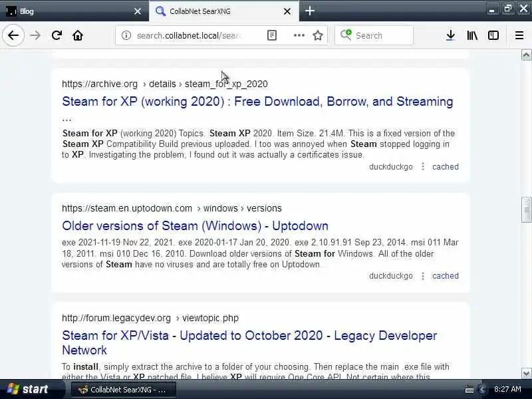The image size is (532, 399).
Task: Expand hidden system tray icons
Action: click(x=483, y=390)
